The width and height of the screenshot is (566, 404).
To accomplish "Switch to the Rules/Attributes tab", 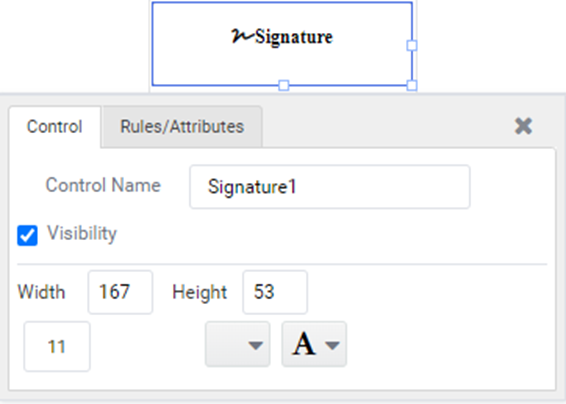I will (x=182, y=127).
